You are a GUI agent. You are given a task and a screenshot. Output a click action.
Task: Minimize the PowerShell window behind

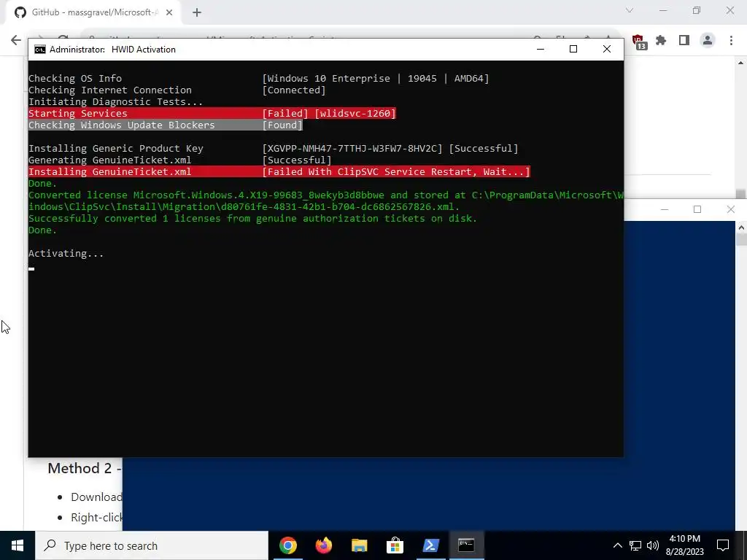(665, 209)
